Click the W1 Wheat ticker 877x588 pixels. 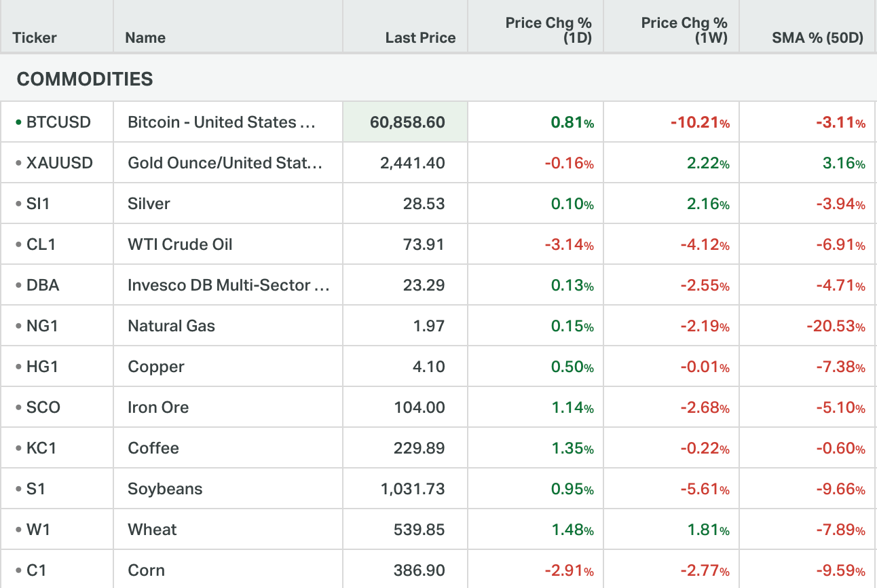(x=39, y=530)
